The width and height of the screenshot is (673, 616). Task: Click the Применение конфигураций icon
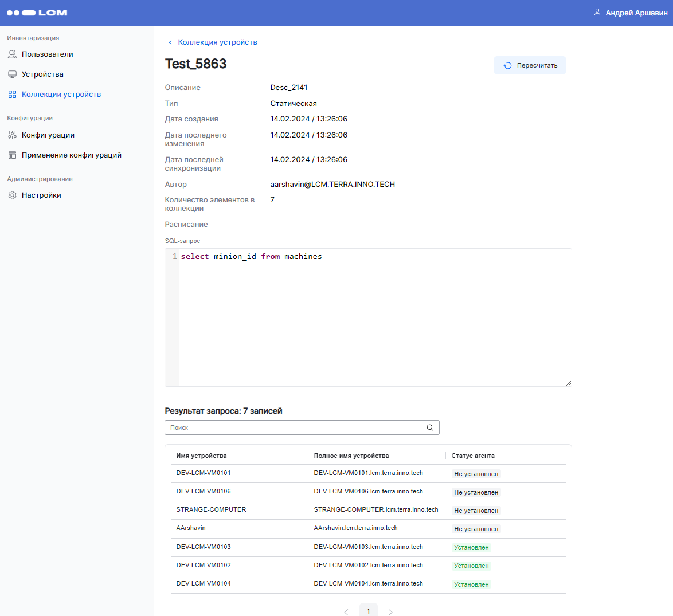click(12, 155)
